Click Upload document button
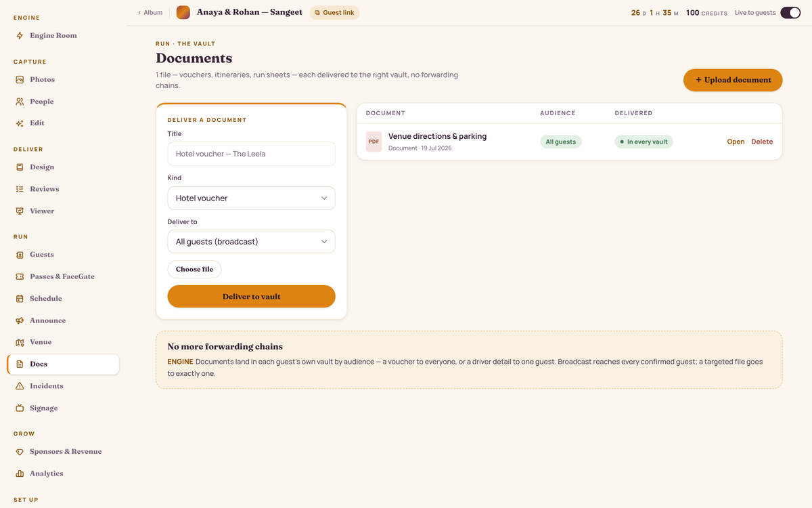 click(x=733, y=80)
